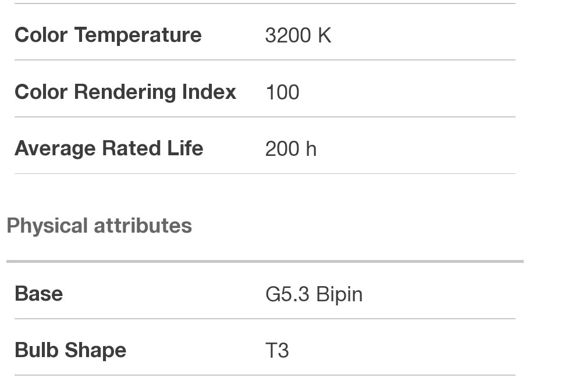Screen dimensions: 579x392
Task: Click the Color Rendering Index label
Action: coord(125,92)
